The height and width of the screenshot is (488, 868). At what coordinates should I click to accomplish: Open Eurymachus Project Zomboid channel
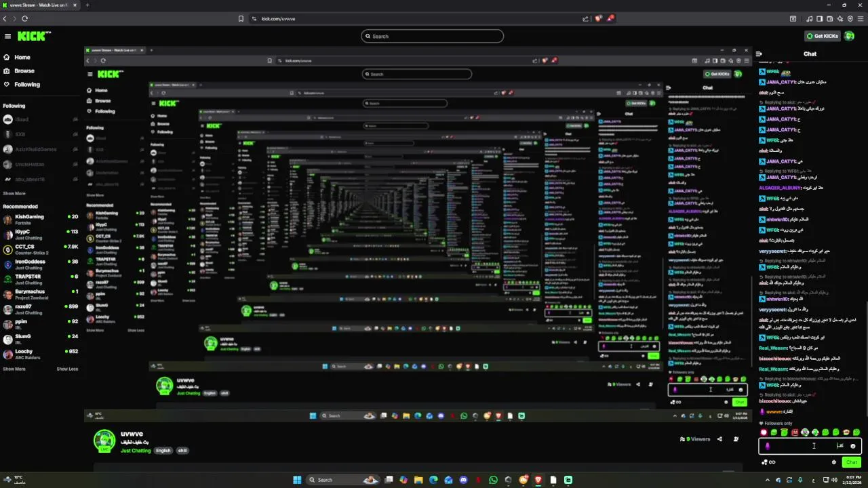coord(41,294)
